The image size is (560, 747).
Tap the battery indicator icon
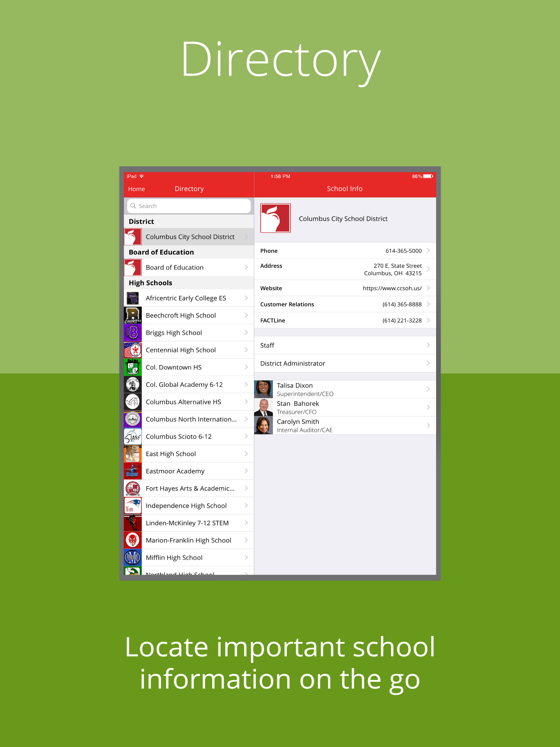click(x=428, y=176)
